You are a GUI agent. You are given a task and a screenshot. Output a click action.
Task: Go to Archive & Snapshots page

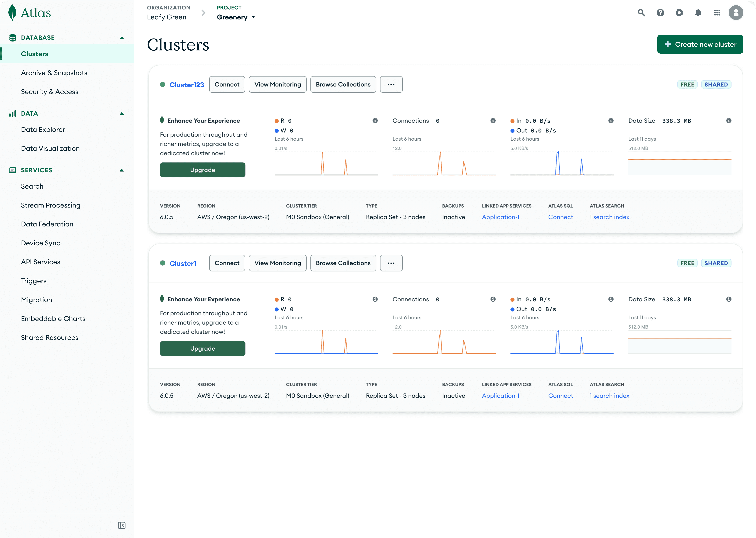[54, 73]
